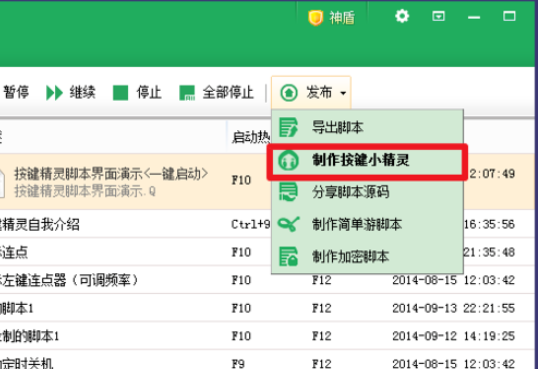Click 按键精灵脚本界面演示.Q subtitle text

pos(85,191)
